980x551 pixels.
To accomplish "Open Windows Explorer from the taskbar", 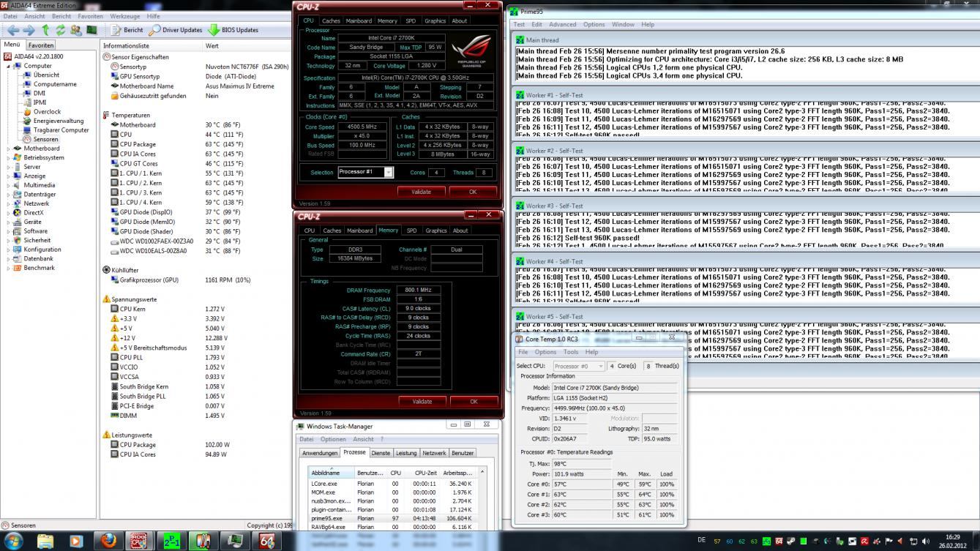I will click(45, 541).
